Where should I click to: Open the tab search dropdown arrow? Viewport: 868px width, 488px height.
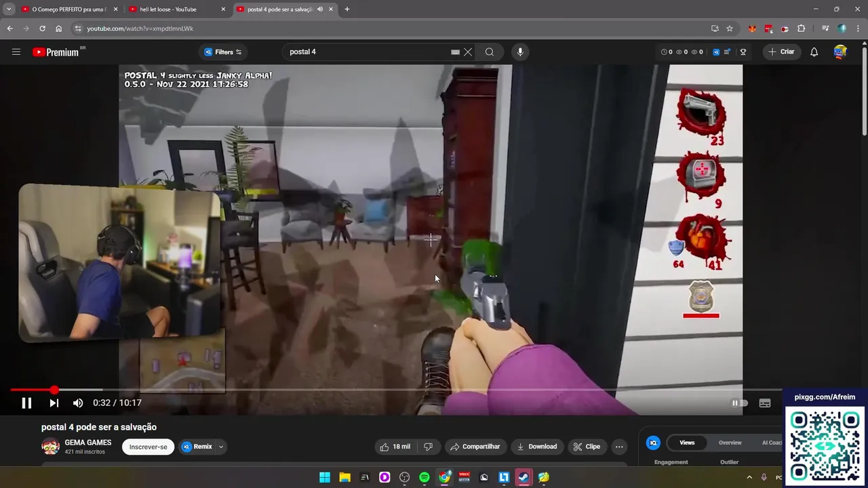click(x=9, y=9)
